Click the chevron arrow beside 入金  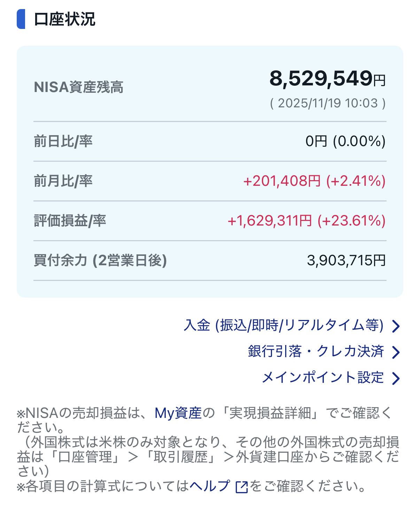point(396,327)
